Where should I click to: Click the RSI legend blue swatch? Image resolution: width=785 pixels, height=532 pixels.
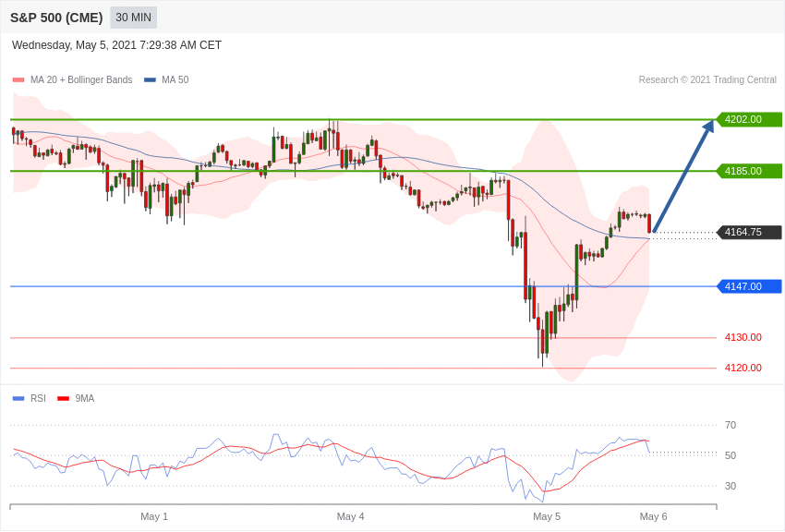tap(18, 399)
